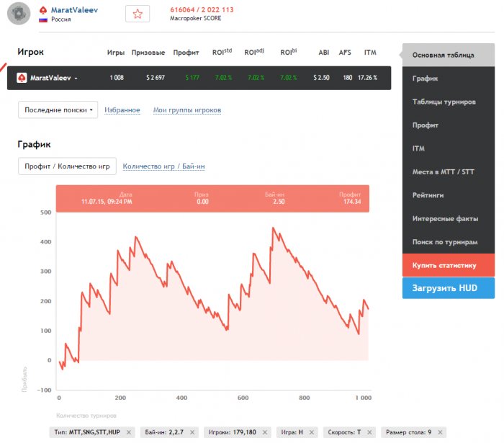504x443 pixels.
Task: Click the AFS column header
Action: coord(345,53)
